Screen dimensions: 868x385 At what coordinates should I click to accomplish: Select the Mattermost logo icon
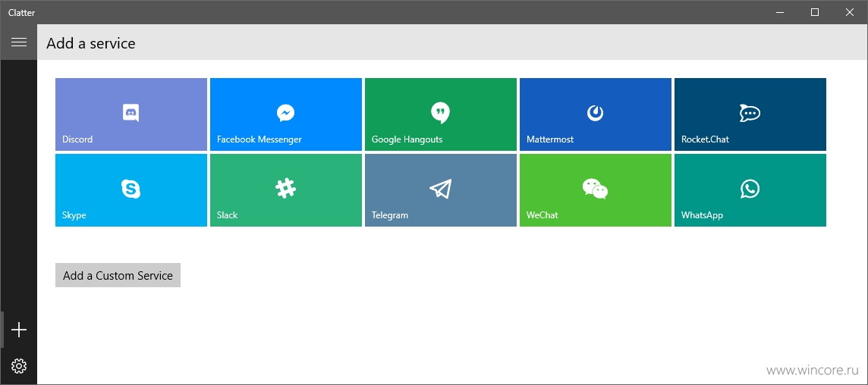pyautogui.click(x=595, y=113)
